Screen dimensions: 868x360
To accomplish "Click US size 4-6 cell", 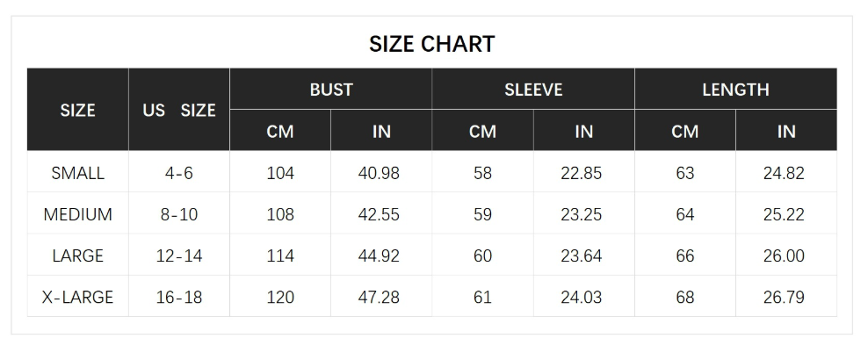I will (179, 173).
